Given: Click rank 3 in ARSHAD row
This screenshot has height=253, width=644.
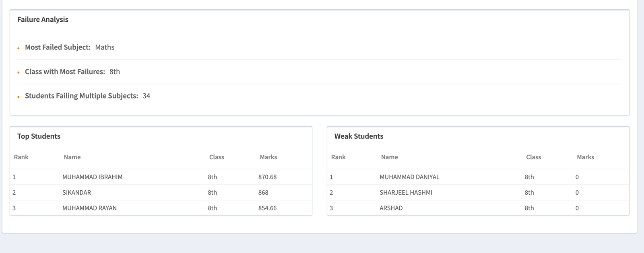Looking at the screenshot, I should 331,208.
